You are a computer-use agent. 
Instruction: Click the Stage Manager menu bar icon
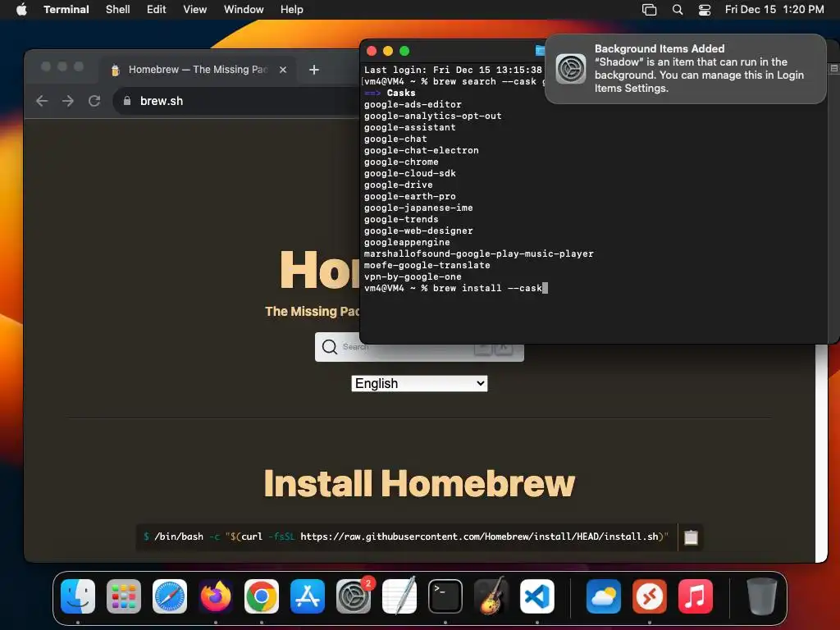[650, 9]
